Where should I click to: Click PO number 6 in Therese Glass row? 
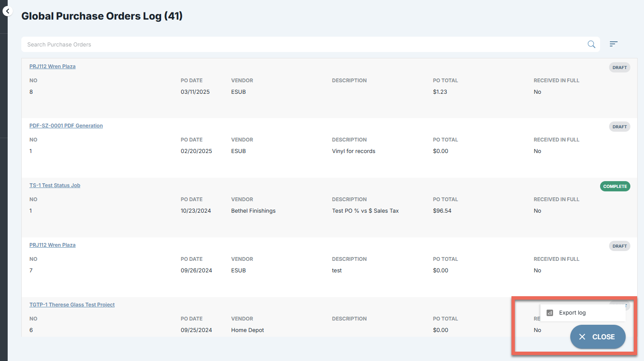click(31, 330)
